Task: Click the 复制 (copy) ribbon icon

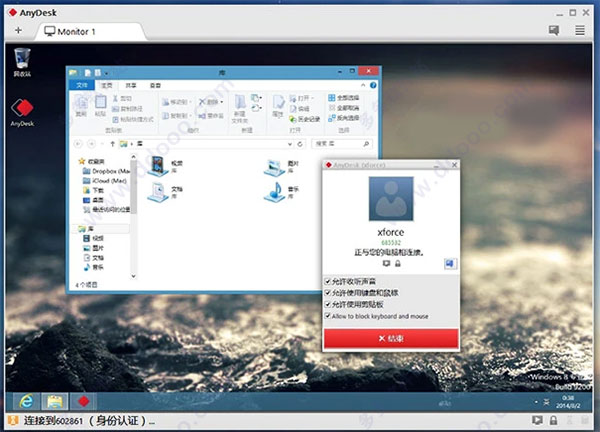Action: pyautogui.click(x=81, y=106)
